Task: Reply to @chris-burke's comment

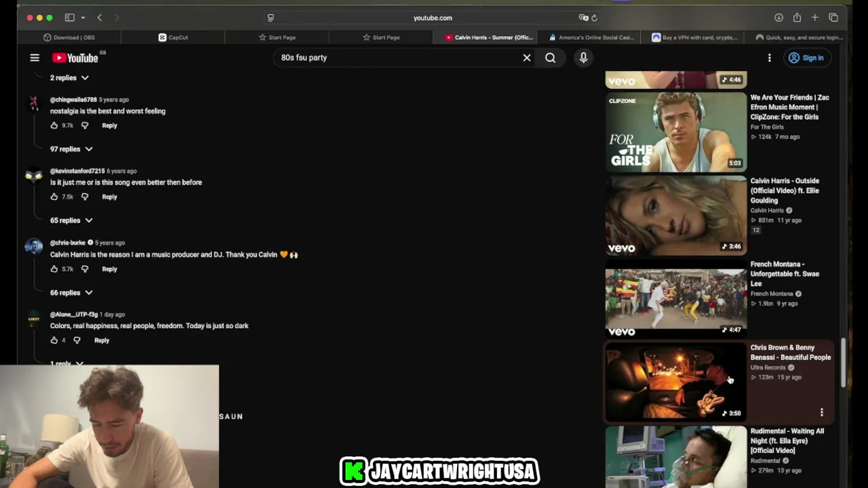Action: (x=109, y=269)
